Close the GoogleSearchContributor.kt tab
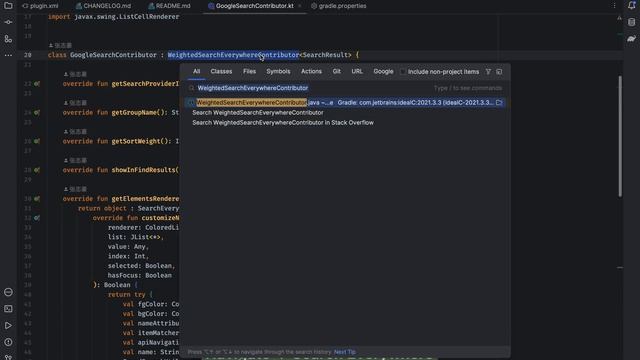This screenshot has height=360, width=640. pyautogui.click(x=300, y=6)
